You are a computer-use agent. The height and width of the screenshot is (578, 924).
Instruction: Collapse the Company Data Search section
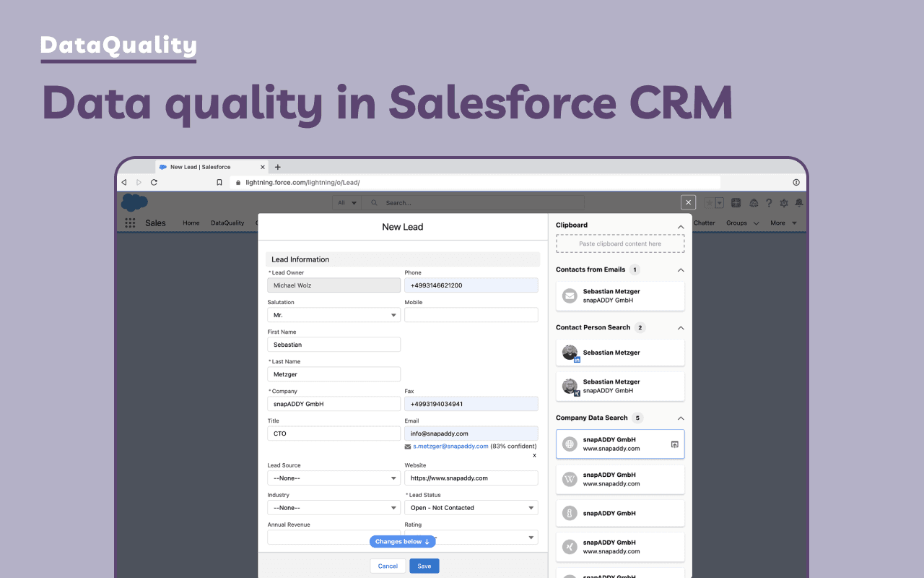(x=680, y=418)
